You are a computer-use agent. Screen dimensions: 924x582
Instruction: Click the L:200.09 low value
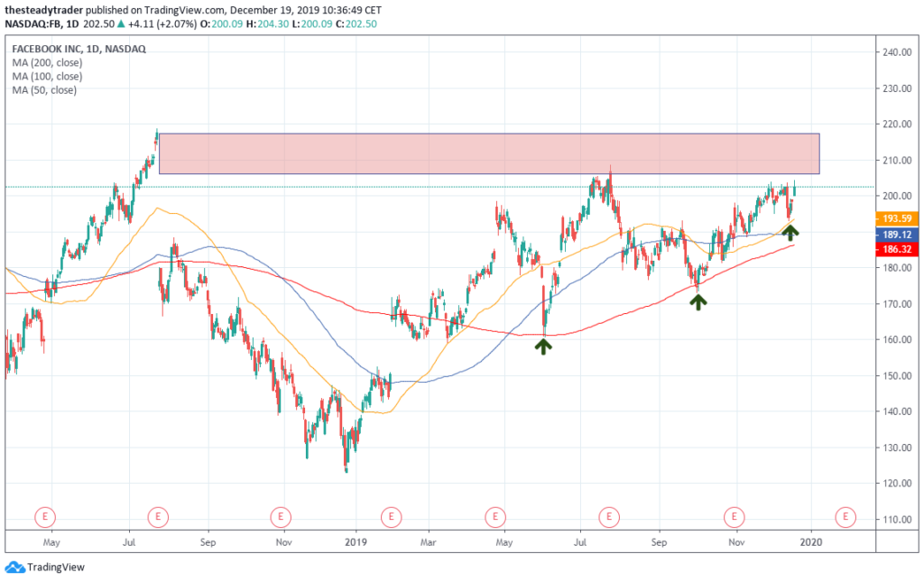pos(313,24)
